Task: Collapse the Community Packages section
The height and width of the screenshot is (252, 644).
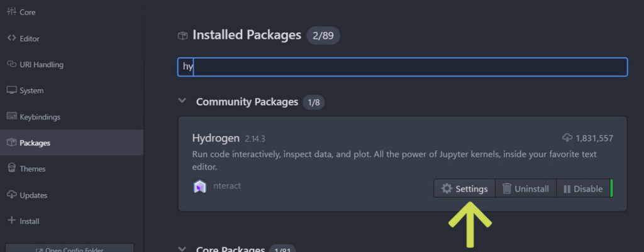Action: (x=182, y=101)
